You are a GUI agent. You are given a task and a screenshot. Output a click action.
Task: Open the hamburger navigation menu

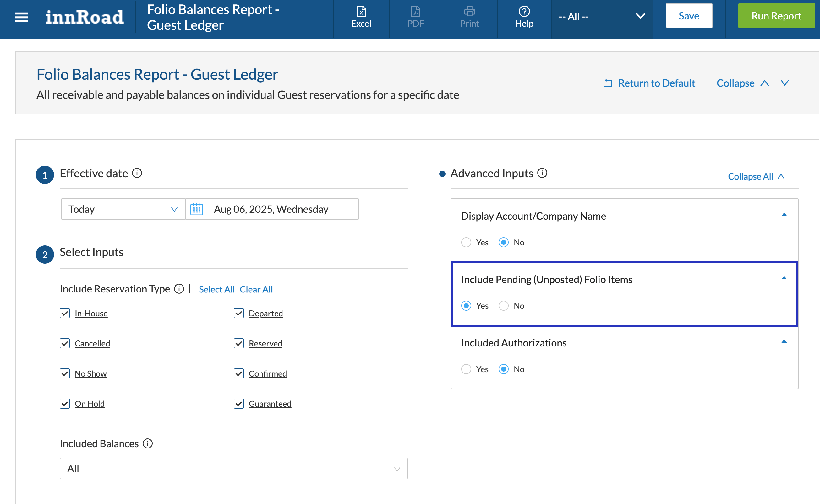coord(21,17)
